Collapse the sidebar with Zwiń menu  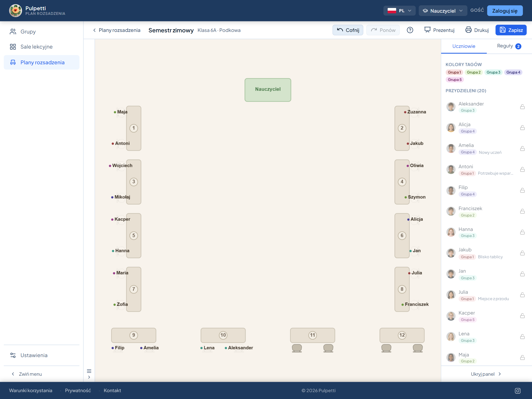click(27, 374)
